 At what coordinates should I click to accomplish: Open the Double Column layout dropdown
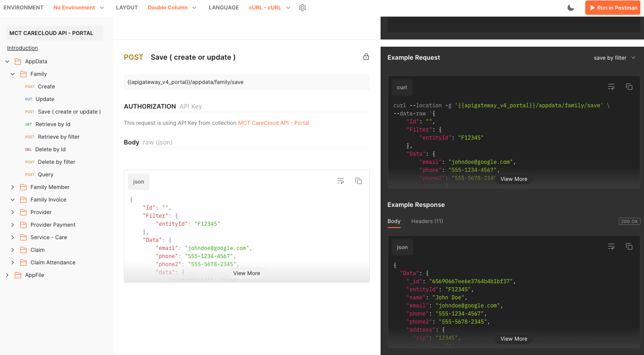172,8
